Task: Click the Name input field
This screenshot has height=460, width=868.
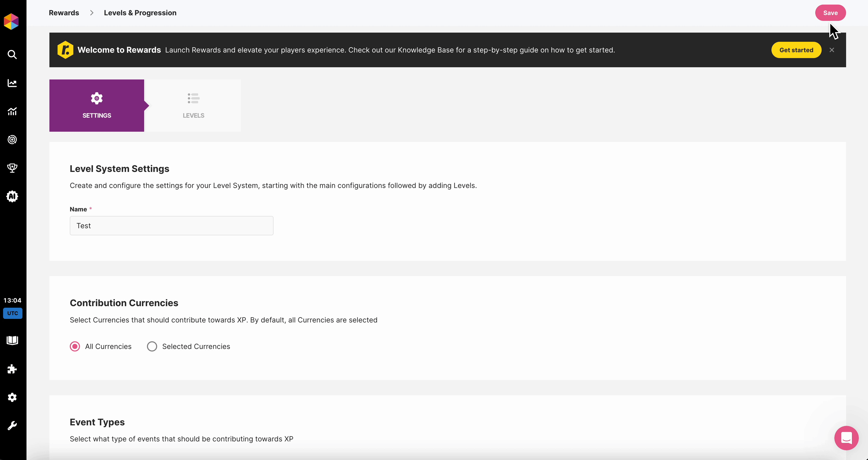Action: point(171,225)
